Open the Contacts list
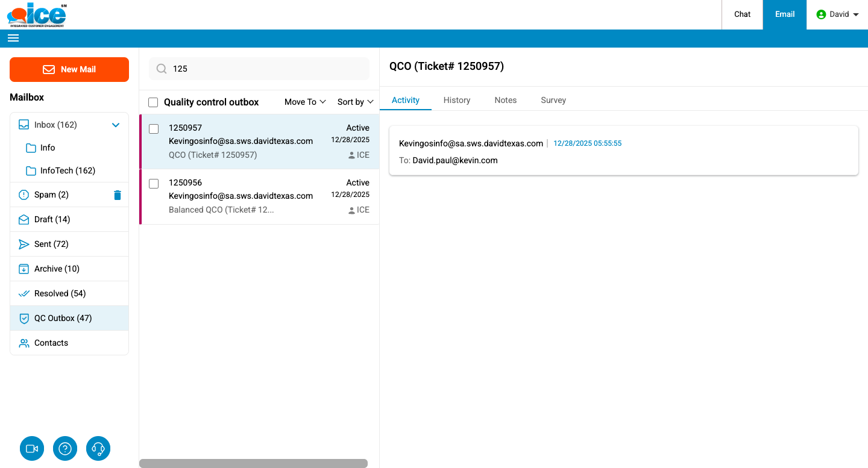Image resolution: width=868 pixels, height=468 pixels. (x=51, y=343)
